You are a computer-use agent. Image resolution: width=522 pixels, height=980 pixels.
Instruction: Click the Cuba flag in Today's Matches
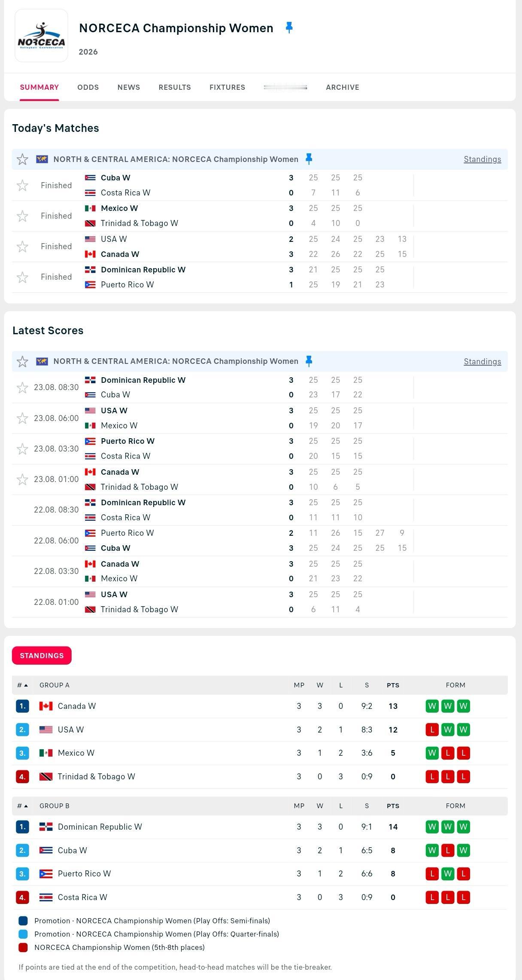click(x=90, y=178)
